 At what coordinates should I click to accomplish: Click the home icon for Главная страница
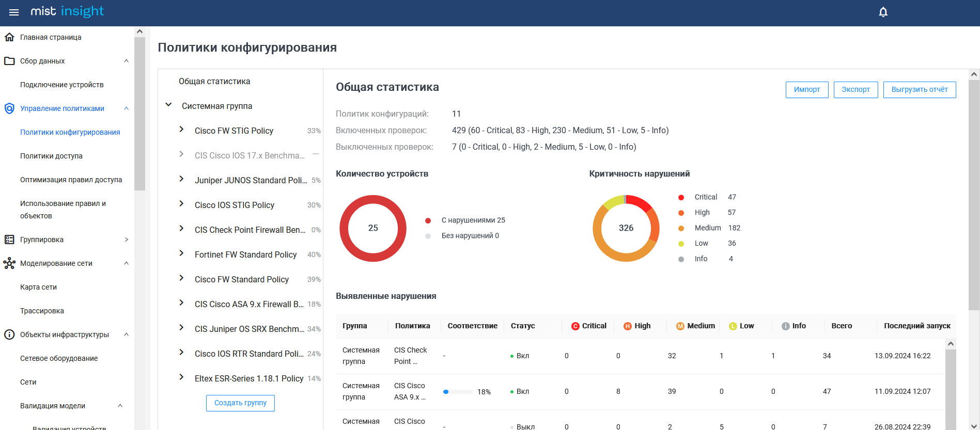(x=9, y=37)
